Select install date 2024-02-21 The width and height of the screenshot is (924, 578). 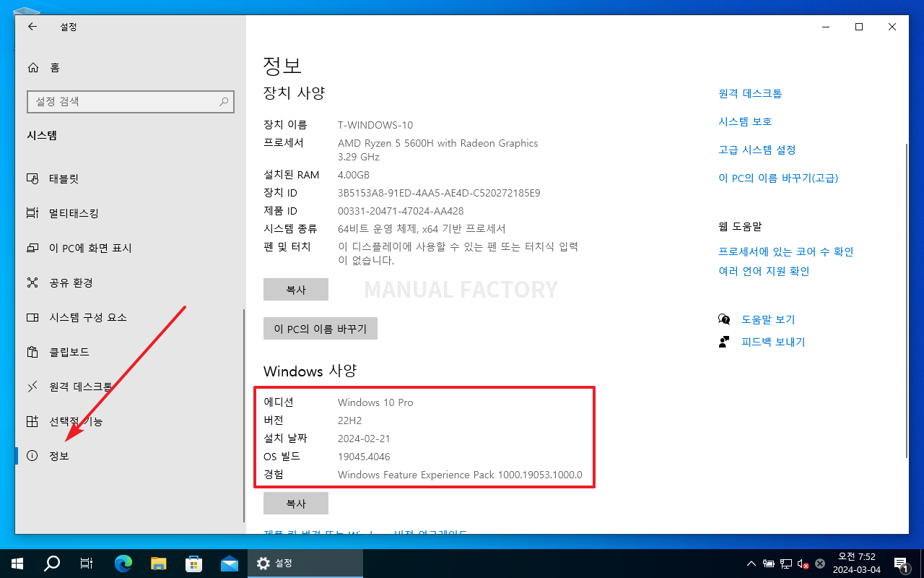(364, 439)
